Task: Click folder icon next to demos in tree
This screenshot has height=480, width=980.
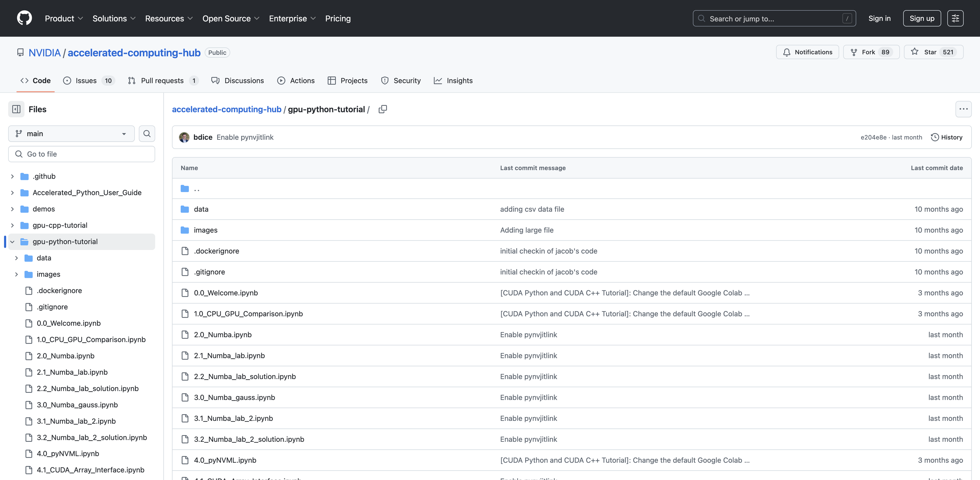Action: (25, 209)
